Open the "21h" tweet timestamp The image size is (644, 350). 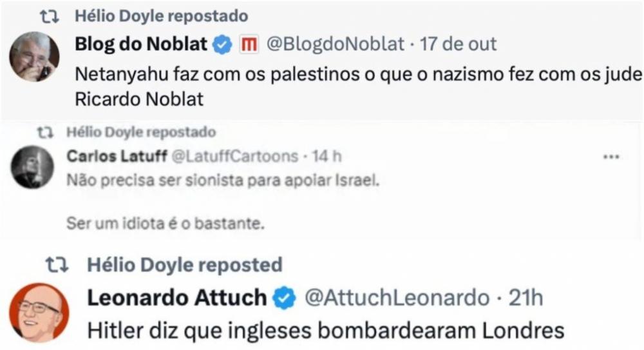[x=526, y=298]
